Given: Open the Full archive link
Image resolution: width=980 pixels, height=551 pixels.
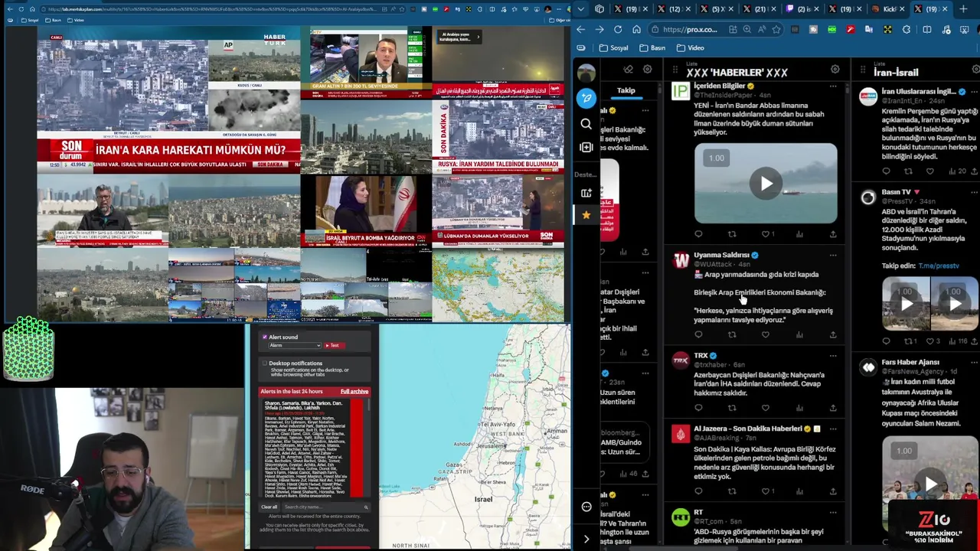Looking at the screenshot, I should coord(354,392).
